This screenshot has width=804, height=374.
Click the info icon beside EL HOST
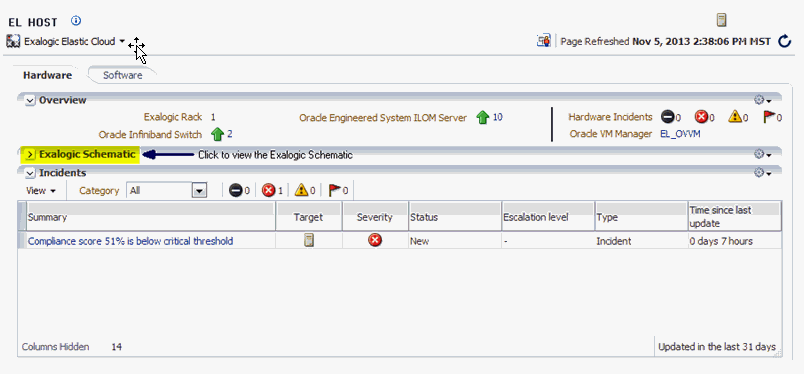click(76, 21)
